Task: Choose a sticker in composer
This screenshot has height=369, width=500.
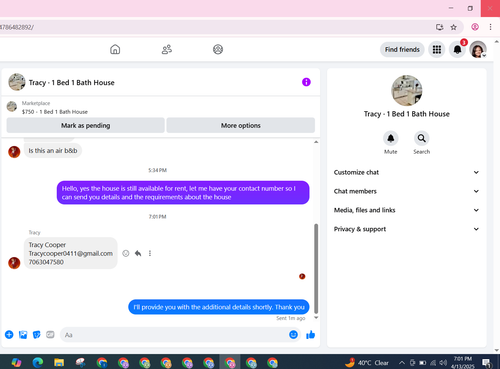Action: [37, 335]
